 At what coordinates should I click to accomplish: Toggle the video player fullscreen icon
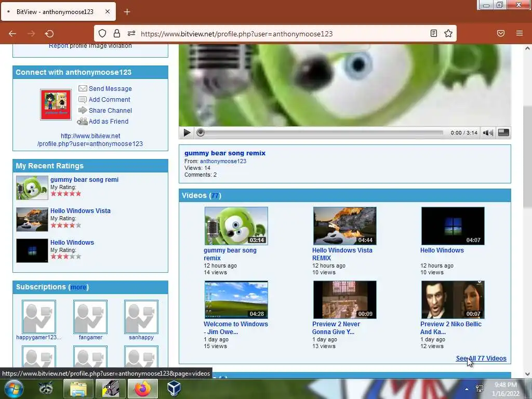click(503, 132)
